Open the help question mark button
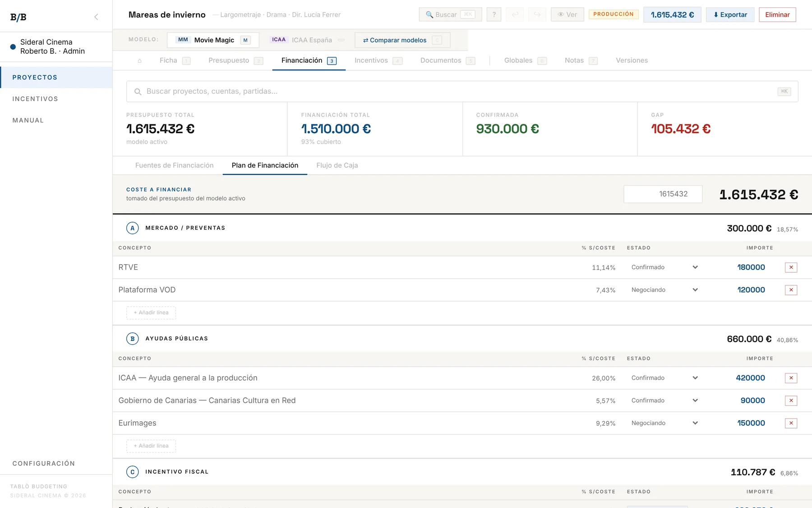This screenshot has height=508, width=812. (x=494, y=14)
